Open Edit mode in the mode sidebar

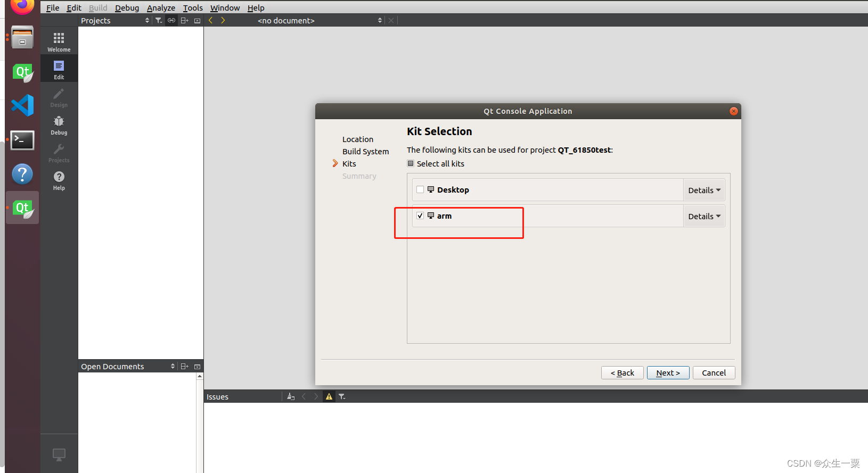pyautogui.click(x=59, y=69)
